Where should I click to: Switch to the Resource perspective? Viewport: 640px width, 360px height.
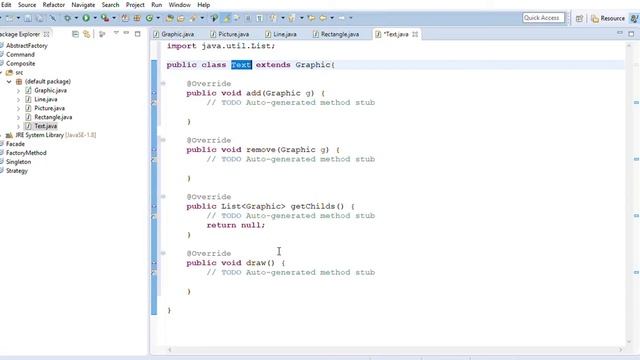(x=608, y=18)
